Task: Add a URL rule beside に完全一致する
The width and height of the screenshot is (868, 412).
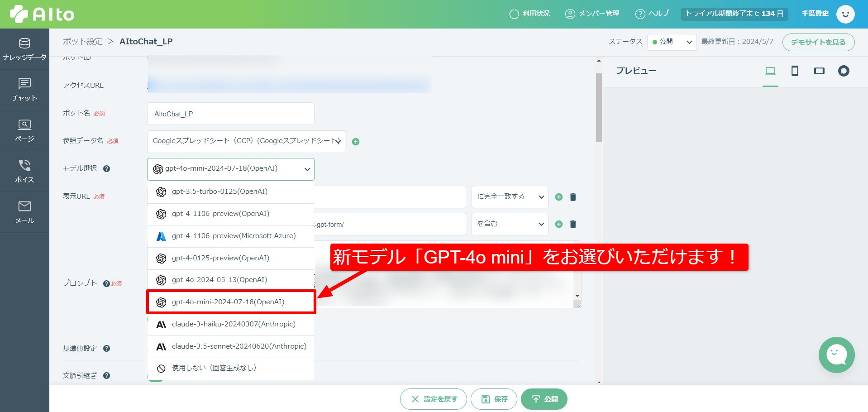Action: pyautogui.click(x=559, y=197)
